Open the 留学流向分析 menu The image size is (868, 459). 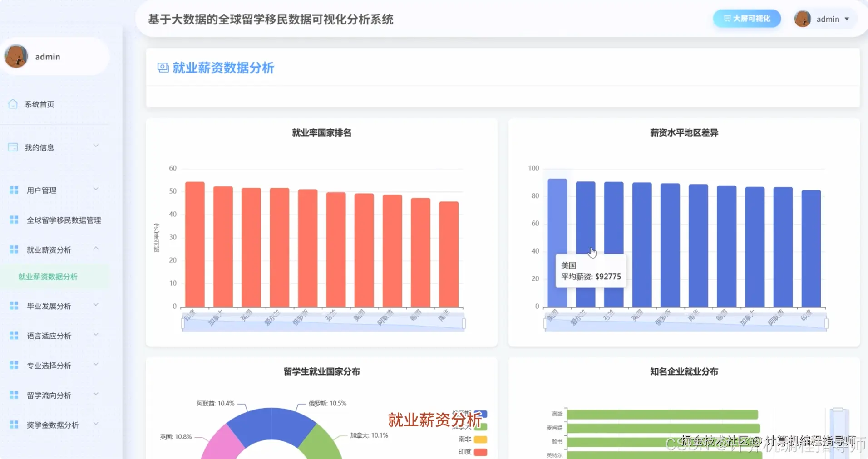(48, 395)
